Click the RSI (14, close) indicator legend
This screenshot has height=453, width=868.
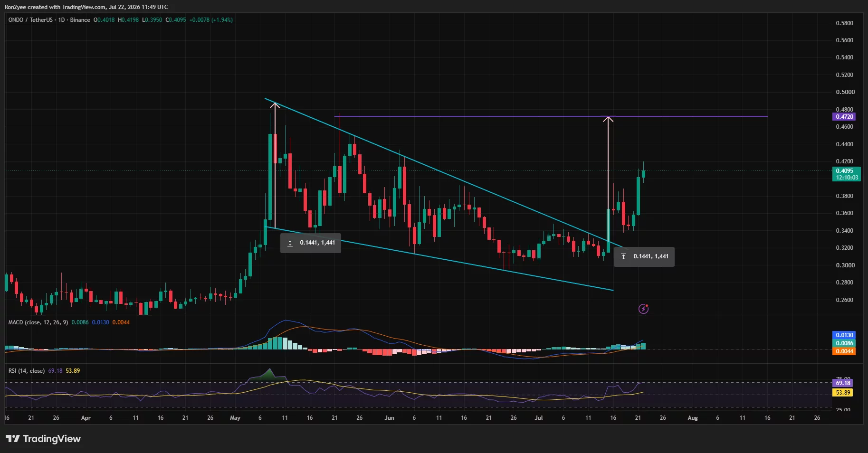point(27,371)
